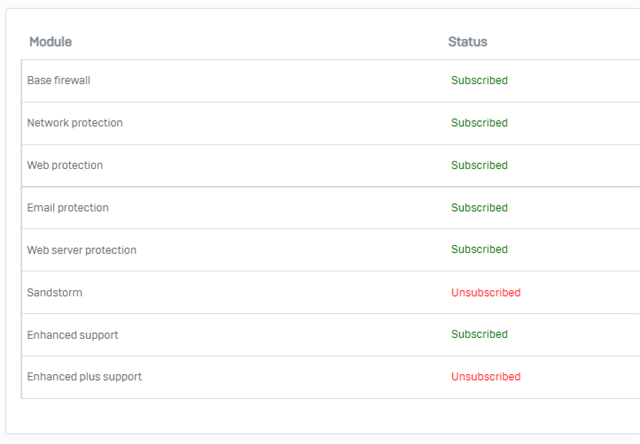Select the Enhanced support module
Image resolution: width=640 pixels, height=444 pixels.
[x=72, y=335]
